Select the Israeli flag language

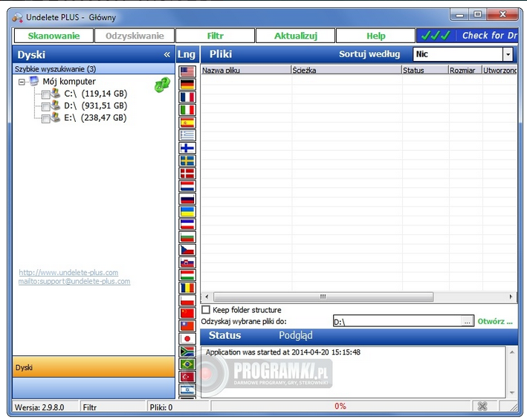tap(187, 390)
